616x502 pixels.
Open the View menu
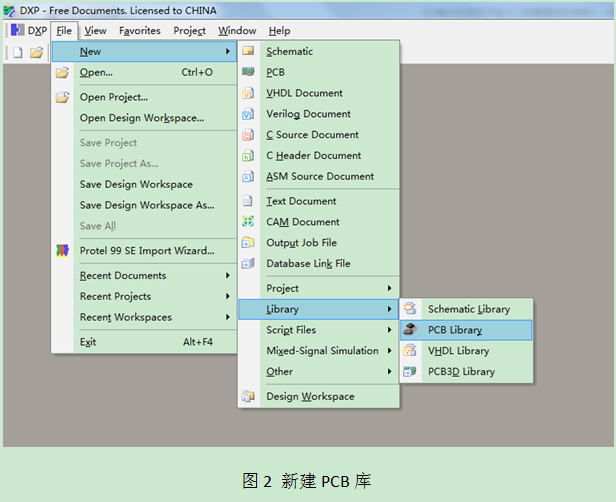(x=95, y=31)
